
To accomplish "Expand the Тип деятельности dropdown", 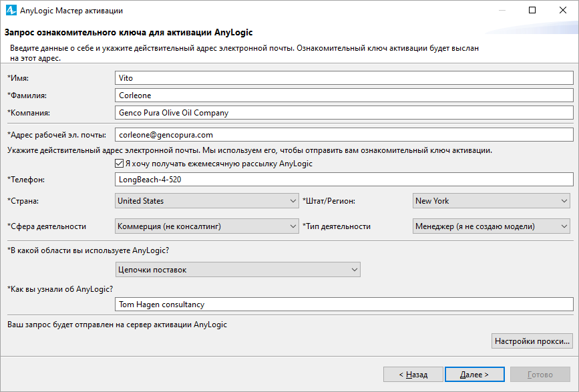I will [491, 226].
